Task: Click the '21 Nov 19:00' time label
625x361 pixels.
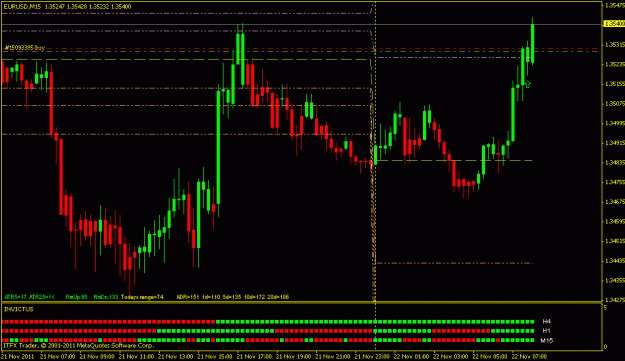Action: tap(294, 356)
